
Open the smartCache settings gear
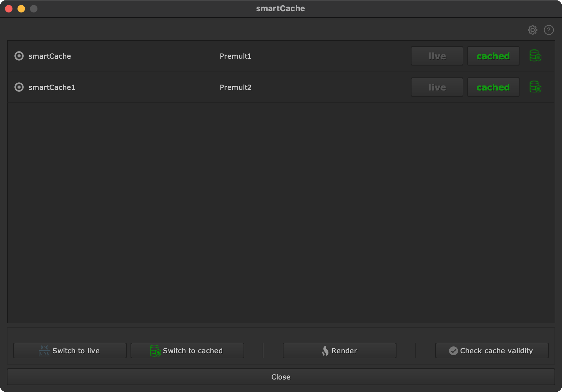pyautogui.click(x=532, y=30)
